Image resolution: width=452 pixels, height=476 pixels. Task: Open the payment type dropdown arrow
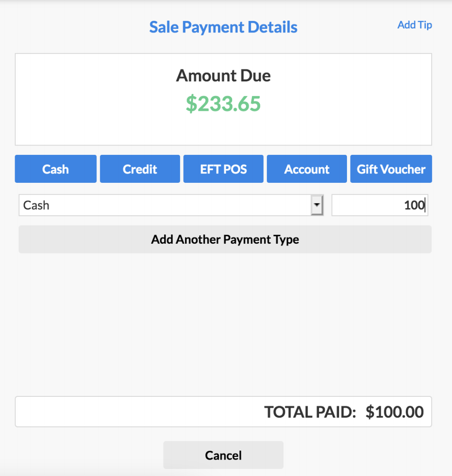point(316,206)
